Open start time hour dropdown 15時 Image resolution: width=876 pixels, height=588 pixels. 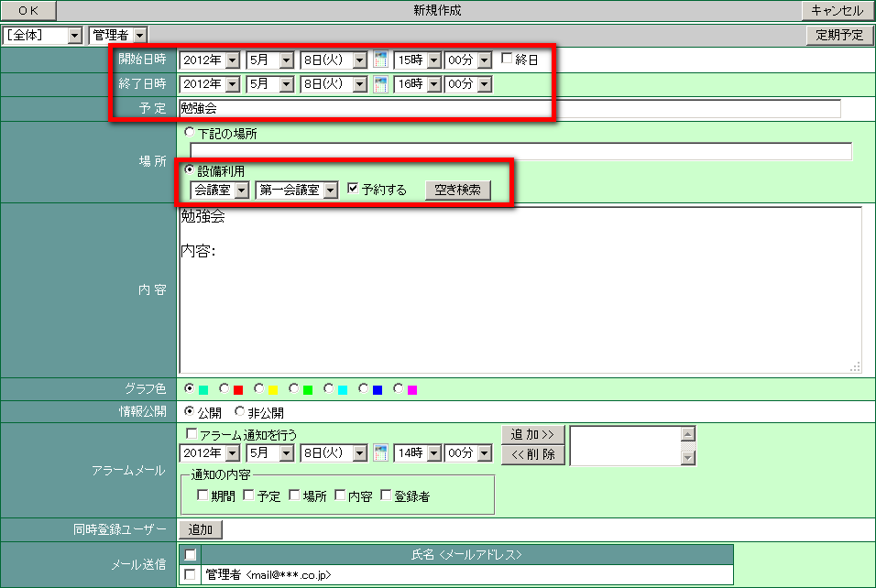417,60
